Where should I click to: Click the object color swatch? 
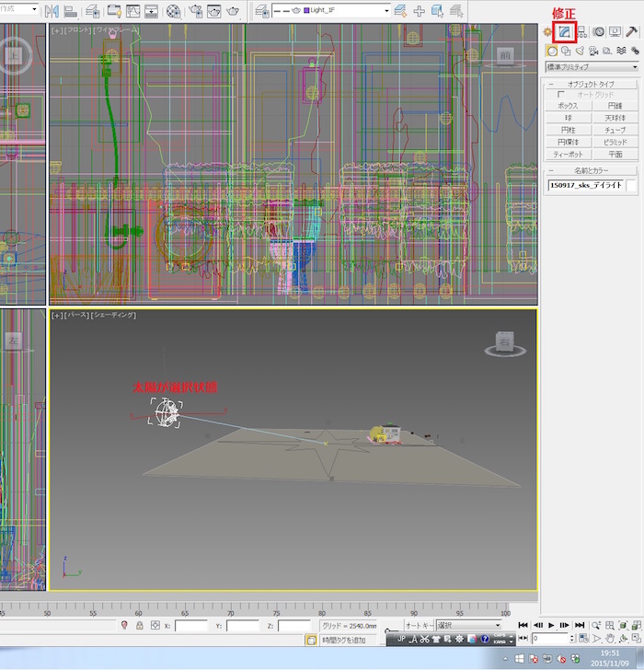[x=632, y=185]
